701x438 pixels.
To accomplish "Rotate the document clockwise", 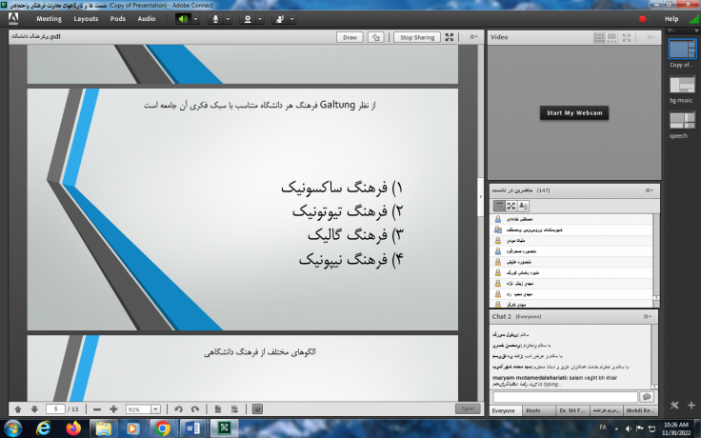I will pyautogui.click(x=195, y=409).
